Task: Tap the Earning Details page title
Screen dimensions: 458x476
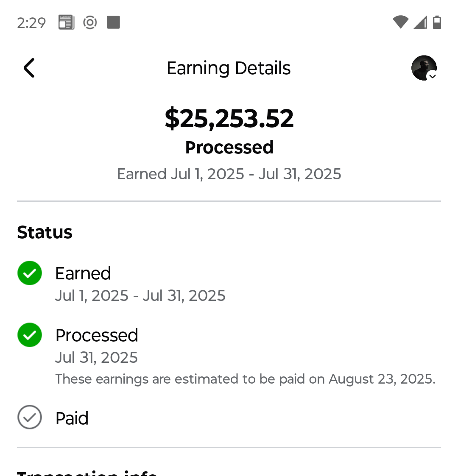Action: [229, 68]
